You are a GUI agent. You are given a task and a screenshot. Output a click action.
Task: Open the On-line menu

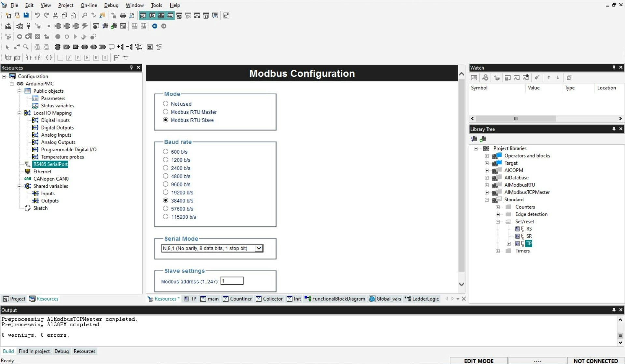89,5
